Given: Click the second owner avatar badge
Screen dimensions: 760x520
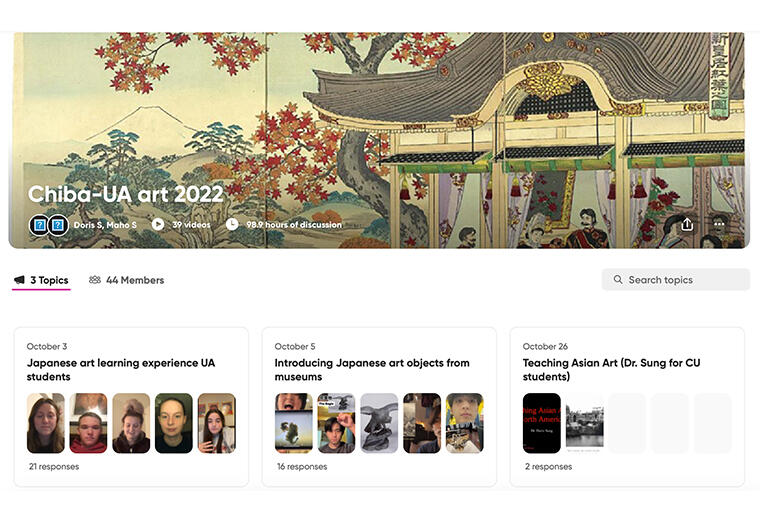Looking at the screenshot, I should (x=58, y=225).
